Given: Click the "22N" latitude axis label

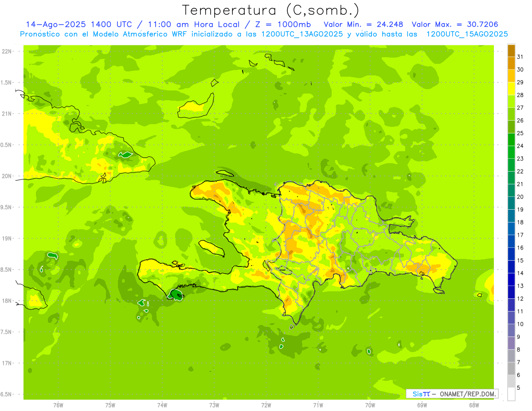Looking at the screenshot, I should (6, 51).
